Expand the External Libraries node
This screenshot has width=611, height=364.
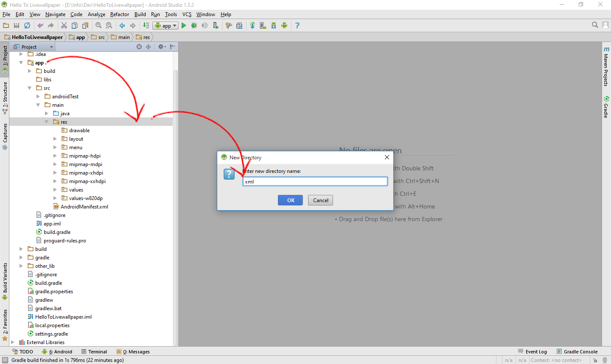[x=12, y=342]
